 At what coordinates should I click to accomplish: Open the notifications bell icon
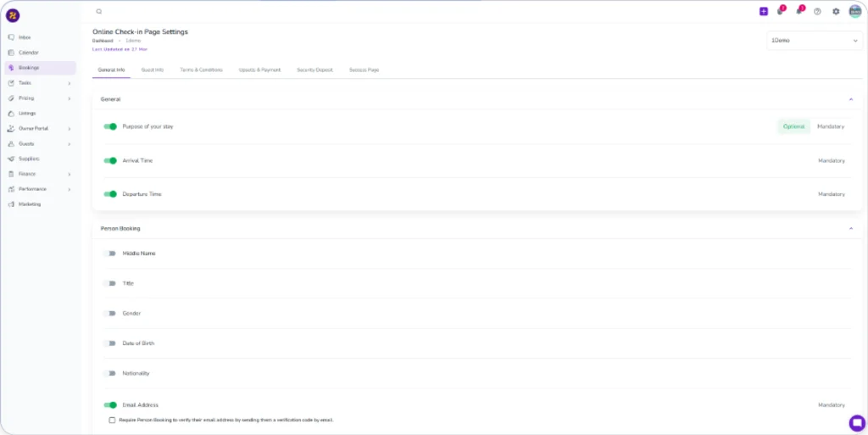click(798, 12)
